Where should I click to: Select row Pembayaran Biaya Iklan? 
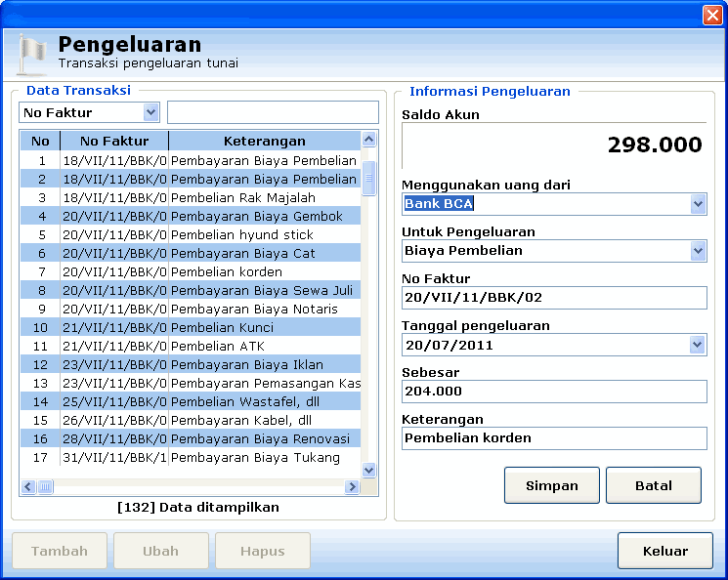pos(191,365)
